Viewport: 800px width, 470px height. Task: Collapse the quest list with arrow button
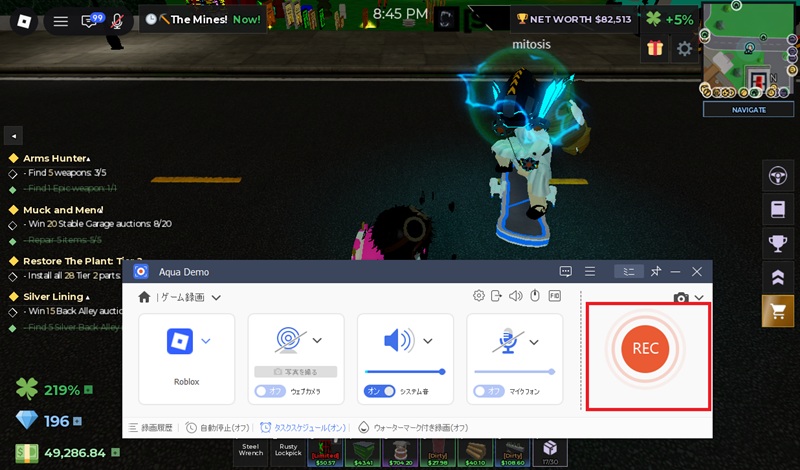[13, 136]
